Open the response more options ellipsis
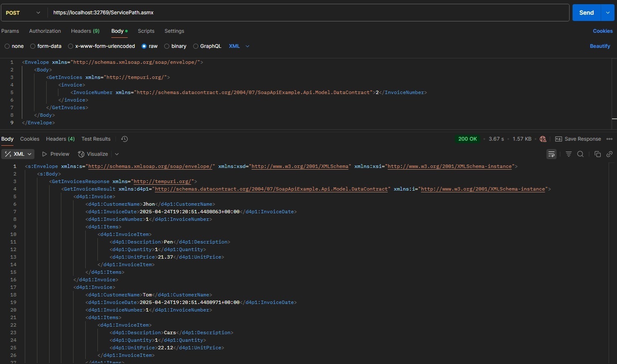 [x=609, y=139]
